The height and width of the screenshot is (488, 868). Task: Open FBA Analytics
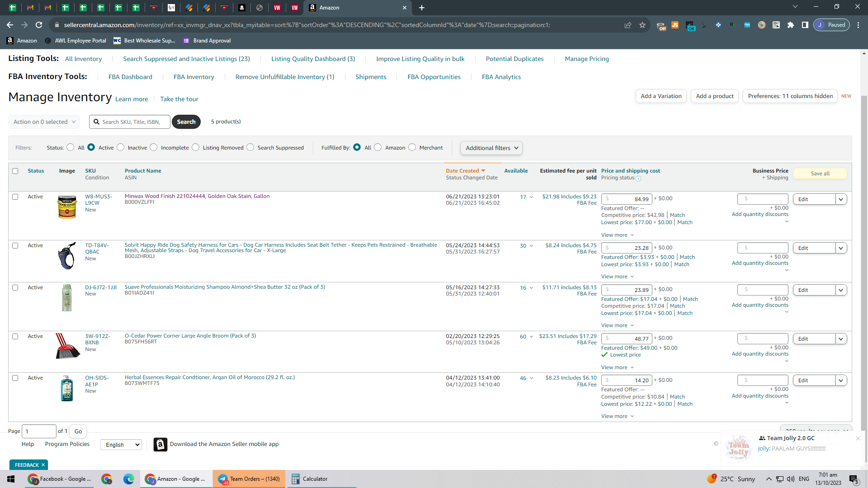pyautogui.click(x=501, y=77)
